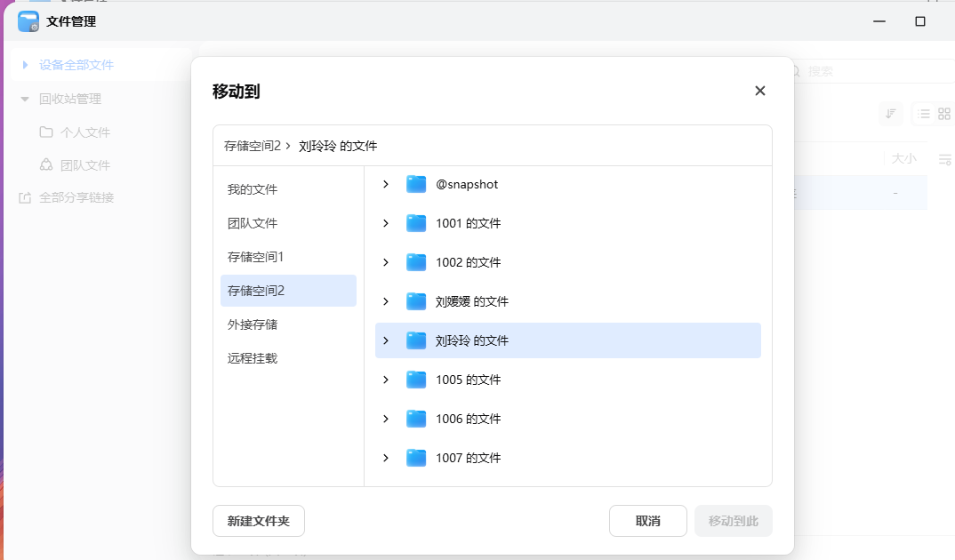Select 存储空间1 in the location list
The width and height of the screenshot is (955, 560).
(255, 257)
